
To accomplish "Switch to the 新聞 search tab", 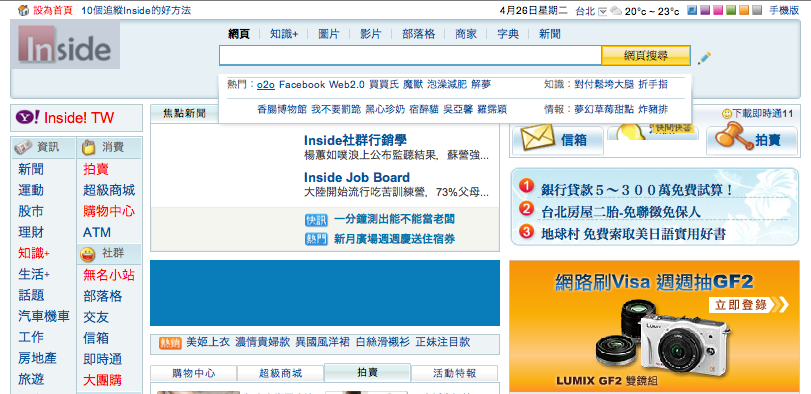I will 549,34.
